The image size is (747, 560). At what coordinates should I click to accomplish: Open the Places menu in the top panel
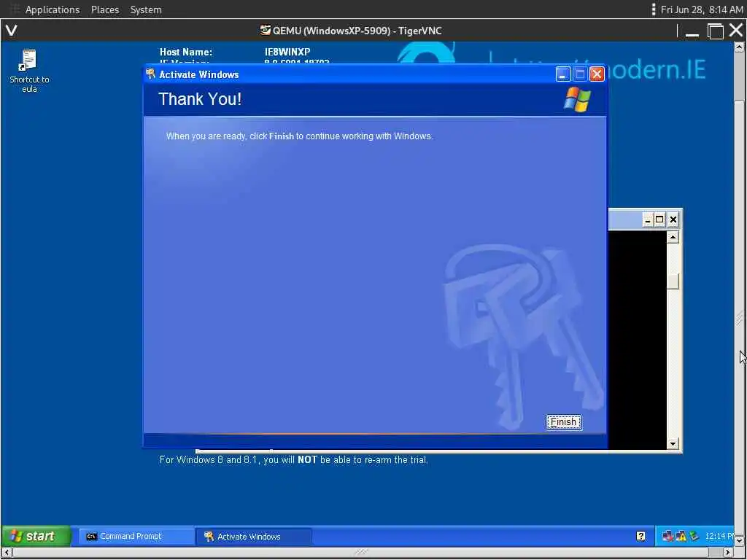click(105, 9)
